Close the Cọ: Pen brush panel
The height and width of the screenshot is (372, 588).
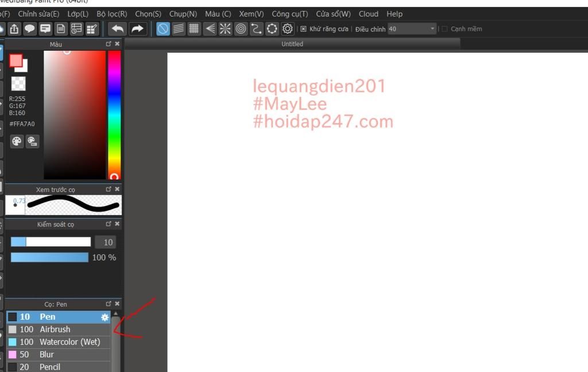[x=117, y=304]
